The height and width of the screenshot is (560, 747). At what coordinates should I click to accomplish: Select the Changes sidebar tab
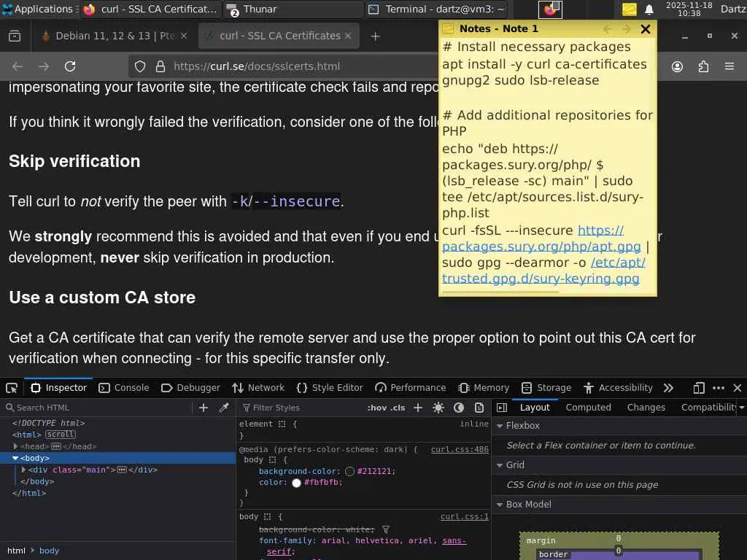646,408
